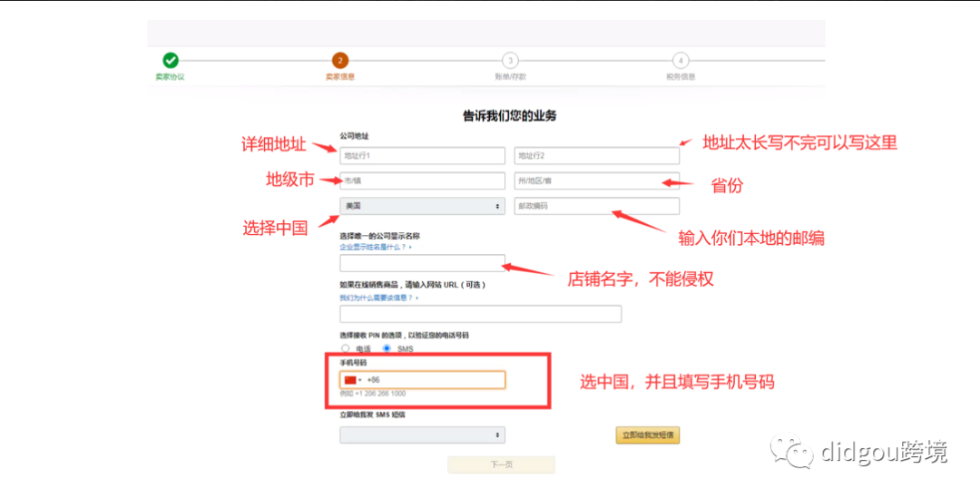The height and width of the screenshot is (498, 980).
Task: Click the 选择唯一的公司显示名称 label
Action: [379, 236]
